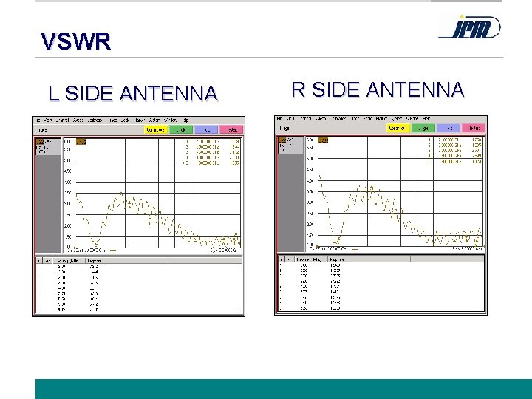Viewport: 532px width, 399px height.
Task: Click yellow Continuous trigger button, L side window
Action: click(156, 129)
